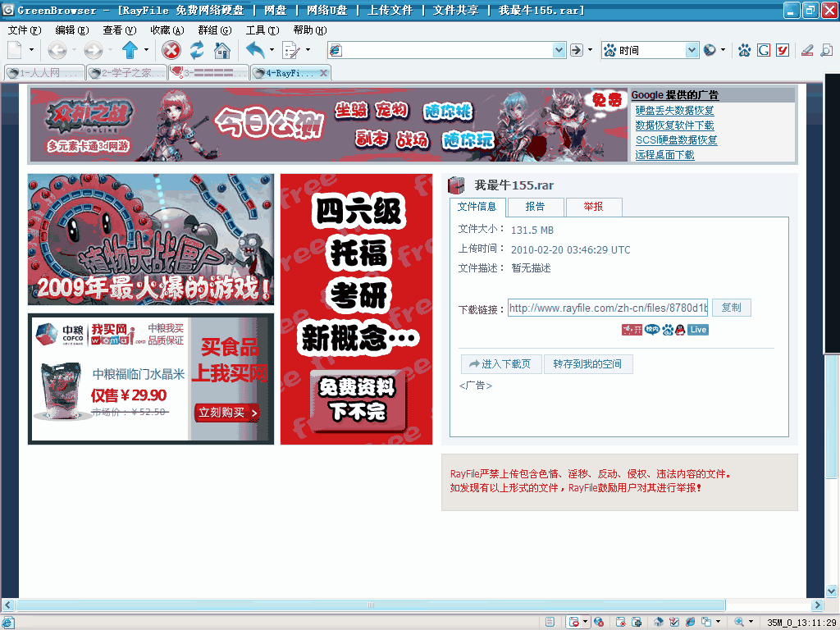Open dropdown beside the blue Up arrow

click(x=146, y=50)
